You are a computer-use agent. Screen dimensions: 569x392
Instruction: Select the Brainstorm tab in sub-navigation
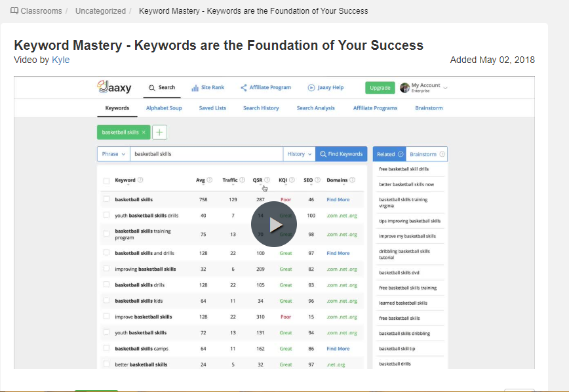click(x=429, y=108)
